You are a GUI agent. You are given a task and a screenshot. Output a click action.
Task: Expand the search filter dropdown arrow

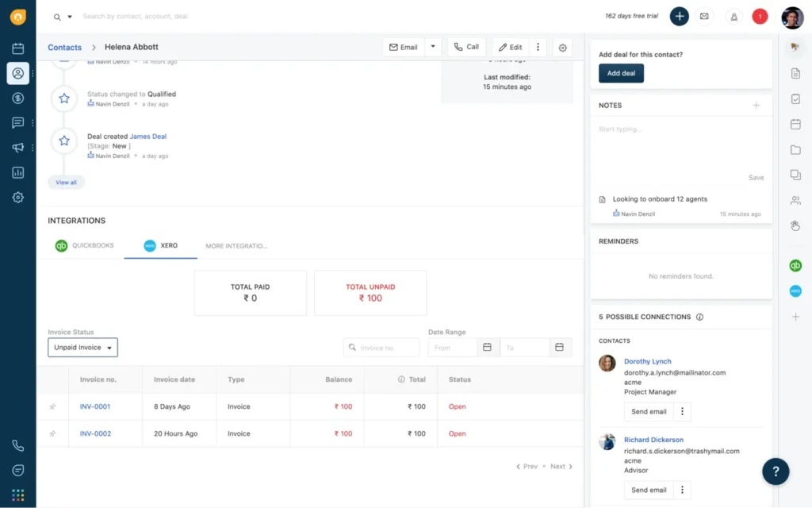coord(70,17)
